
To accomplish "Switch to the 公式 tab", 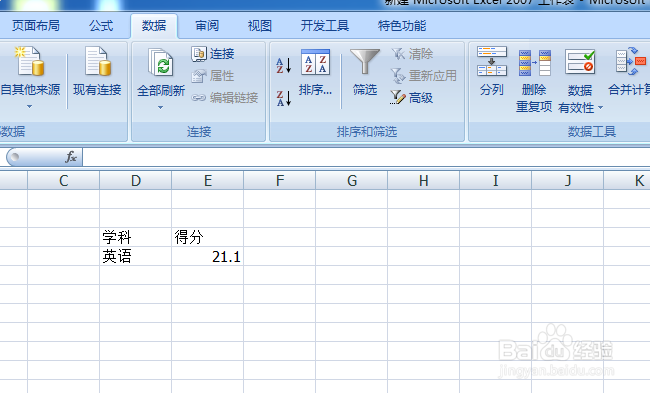I will click(101, 26).
